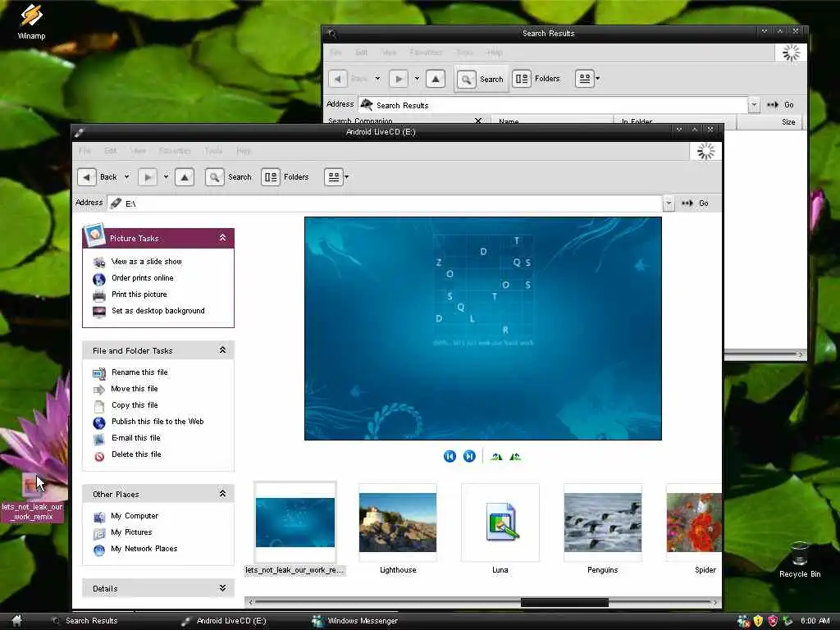Rotate picture counterclockwise
Image resolution: width=840 pixels, height=630 pixels.
pyautogui.click(x=515, y=456)
